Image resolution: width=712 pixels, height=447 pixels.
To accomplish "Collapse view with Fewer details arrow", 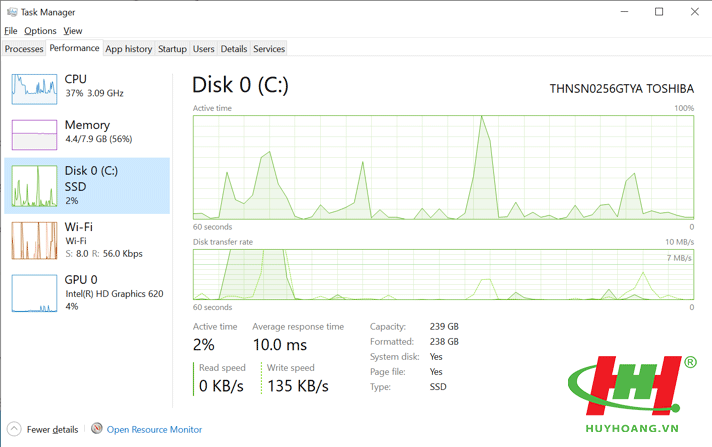I will click(14, 429).
